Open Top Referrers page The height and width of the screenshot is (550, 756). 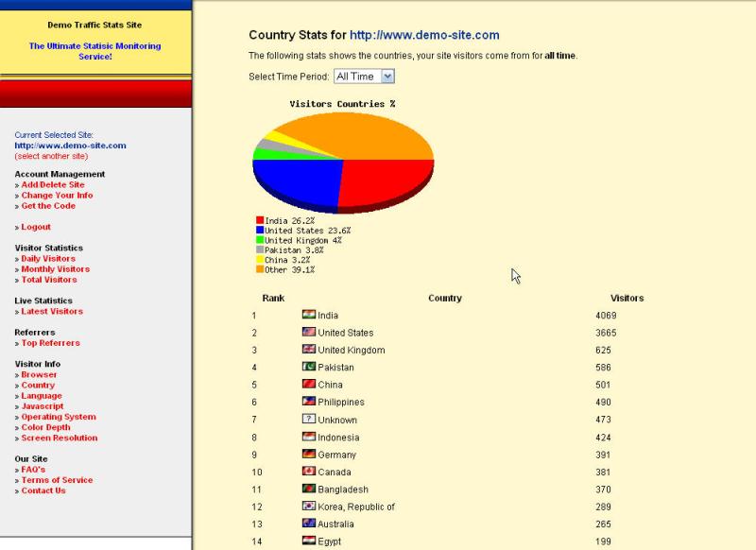point(51,343)
